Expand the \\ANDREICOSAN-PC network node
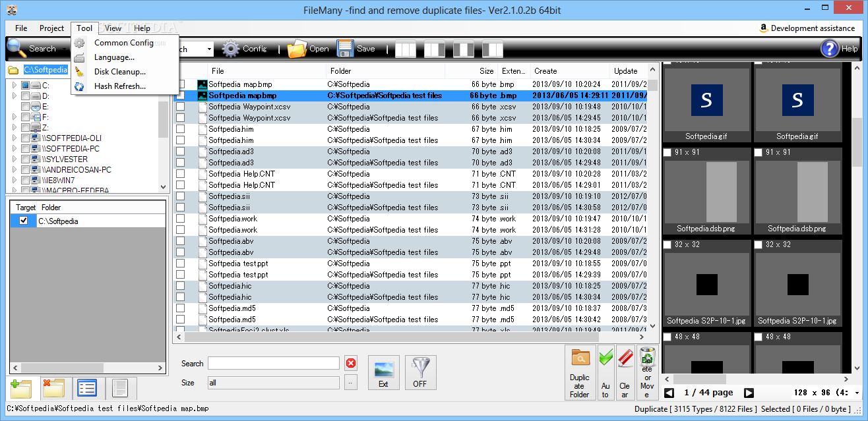This screenshot has width=868, height=421. click(15, 169)
